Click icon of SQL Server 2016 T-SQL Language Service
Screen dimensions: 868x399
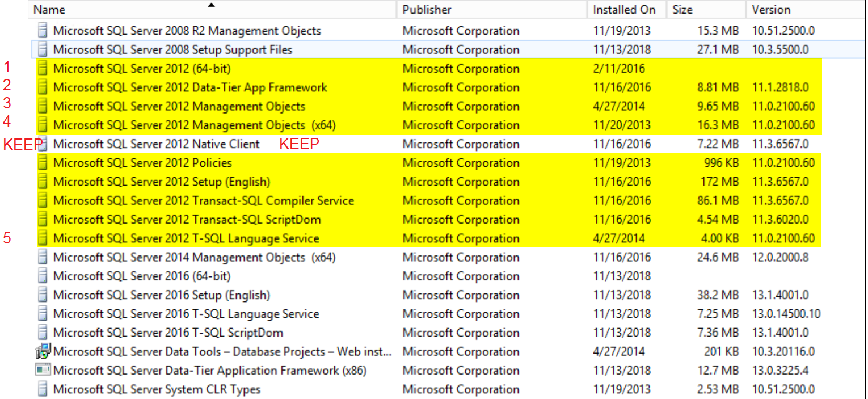tap(42, 314)
